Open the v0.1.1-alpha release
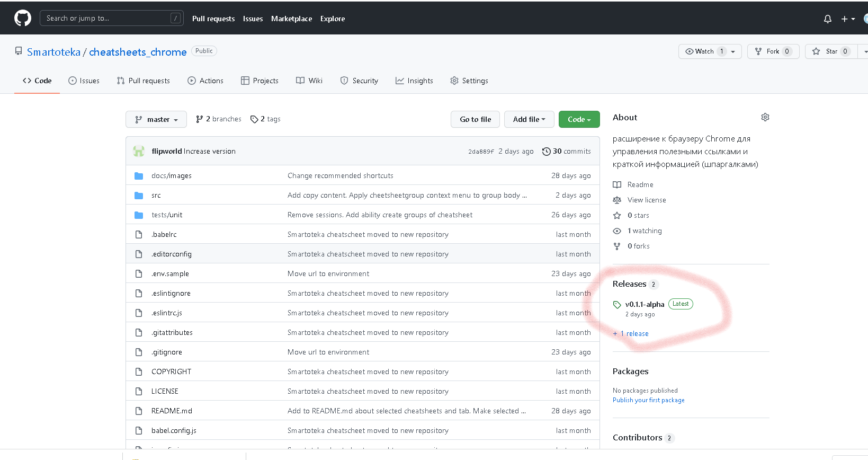Image resolution: width=868 pixels, height=460 pixels. (645, 304)
